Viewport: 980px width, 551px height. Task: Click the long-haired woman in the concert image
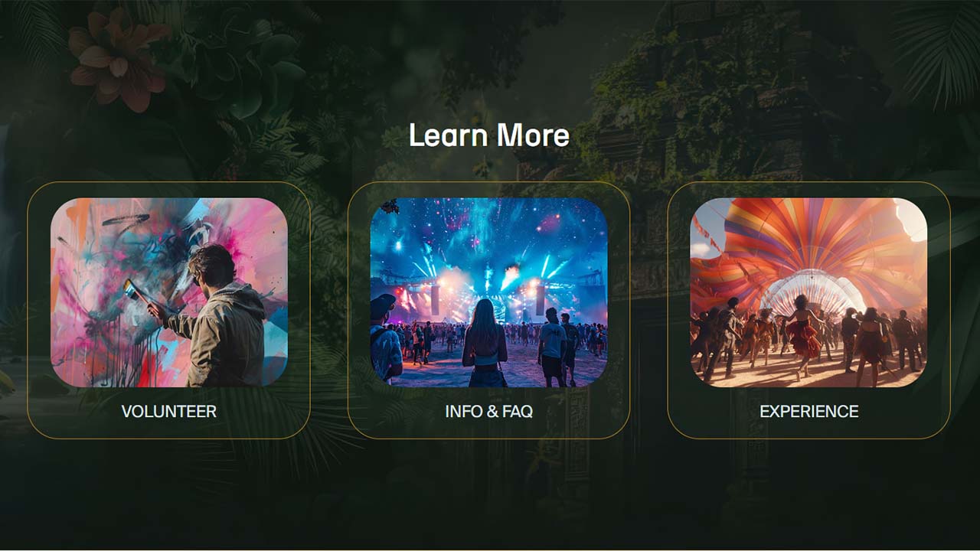pyautogui.click(x=485, y=343)
